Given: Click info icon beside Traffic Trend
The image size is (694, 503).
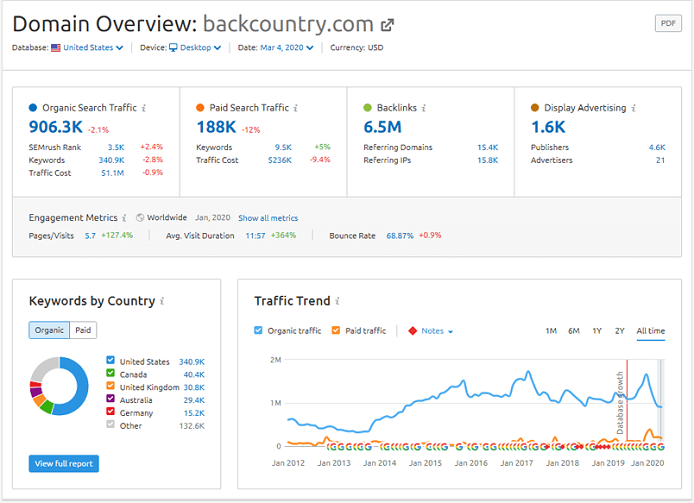Looking at the screenshot, I should point(339,301).
